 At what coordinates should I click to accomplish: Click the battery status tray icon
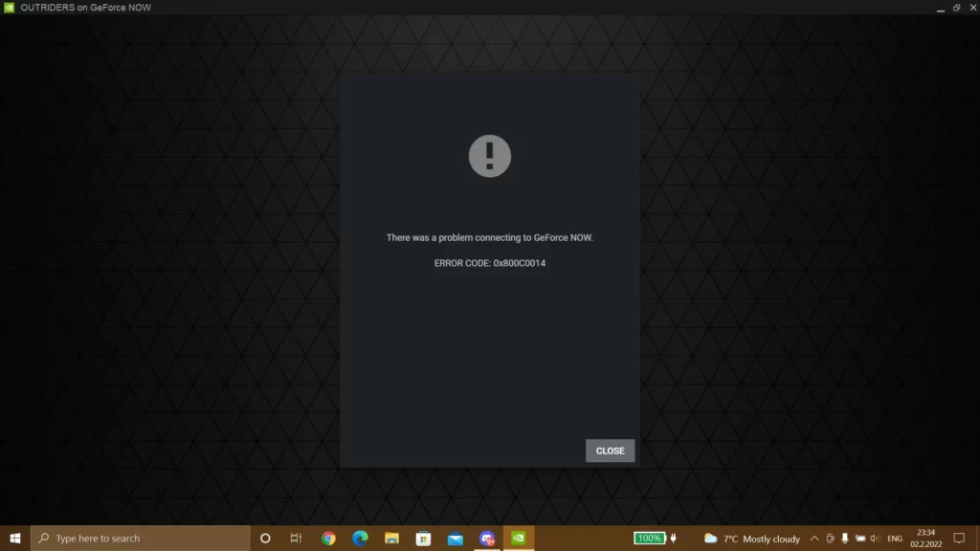tap(860, 538)
